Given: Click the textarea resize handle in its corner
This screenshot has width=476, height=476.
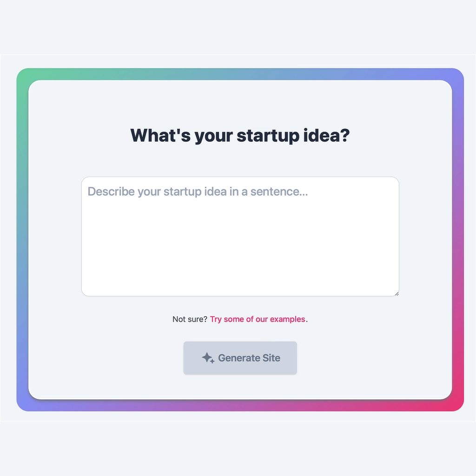Looking at the screenshot, I should click(x=397, y=293).
